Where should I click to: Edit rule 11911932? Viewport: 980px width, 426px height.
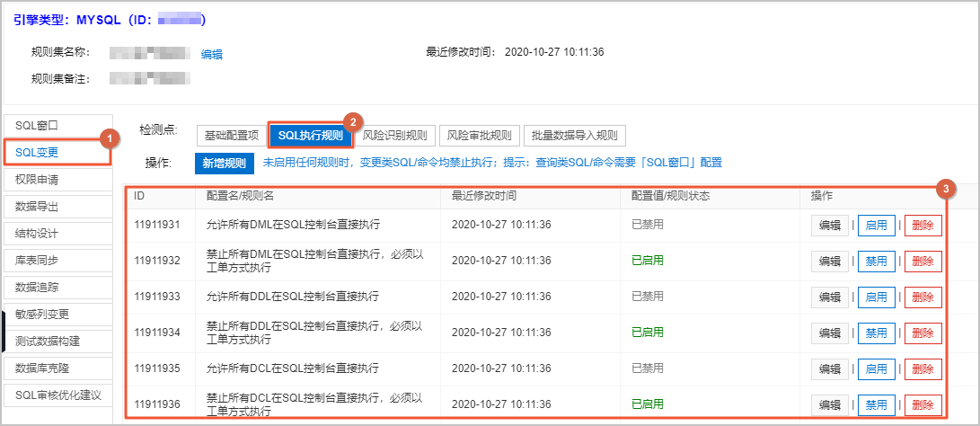click(x=830, y=261)
